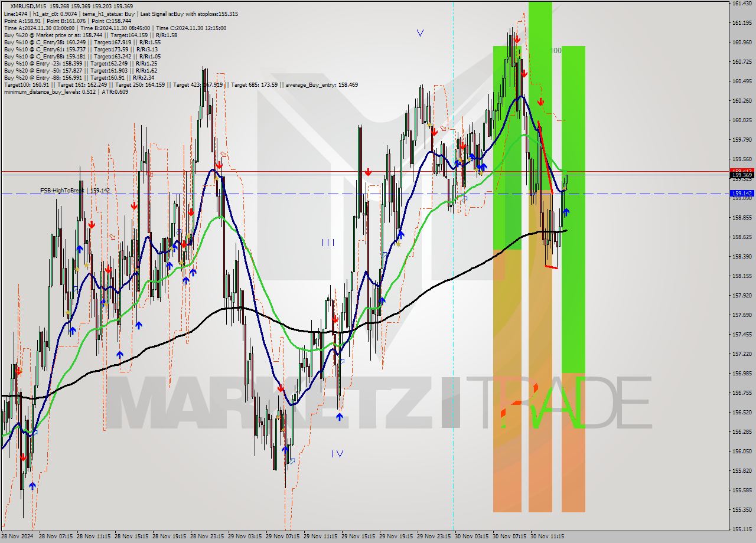
Task: Click the 157.920 price axis label
Action: point(742,296)
